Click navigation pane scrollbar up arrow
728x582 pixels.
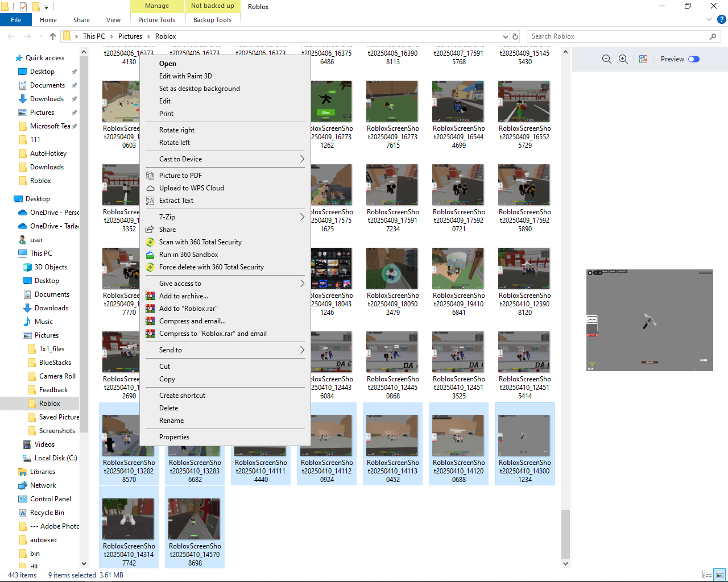click(84, 52)
